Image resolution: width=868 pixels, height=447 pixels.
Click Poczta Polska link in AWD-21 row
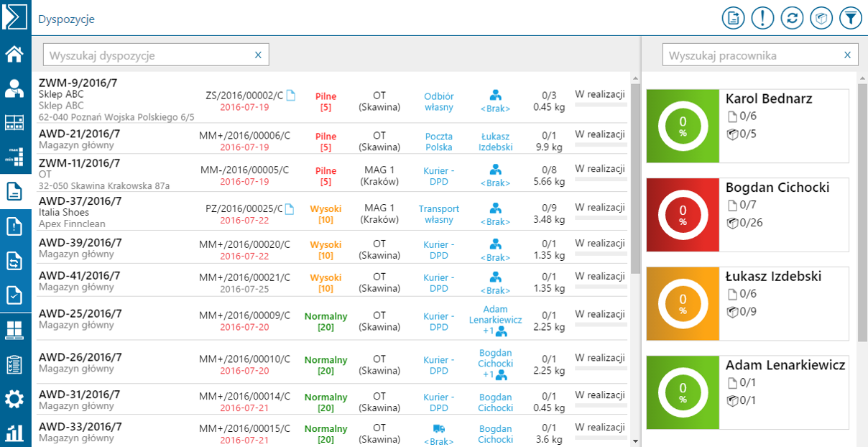[x=438, y=142]
